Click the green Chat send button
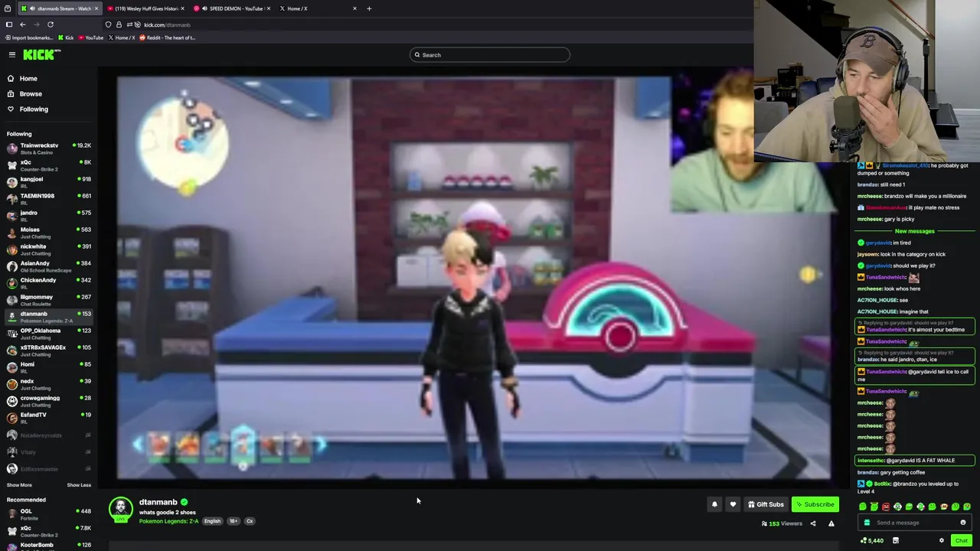 (x=961, y=540)
